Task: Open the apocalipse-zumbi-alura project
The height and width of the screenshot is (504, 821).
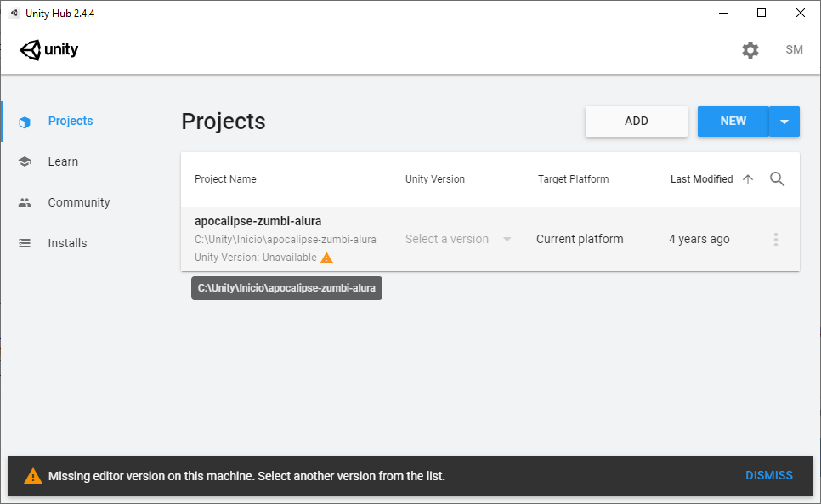Action: (x=258, y=221)
